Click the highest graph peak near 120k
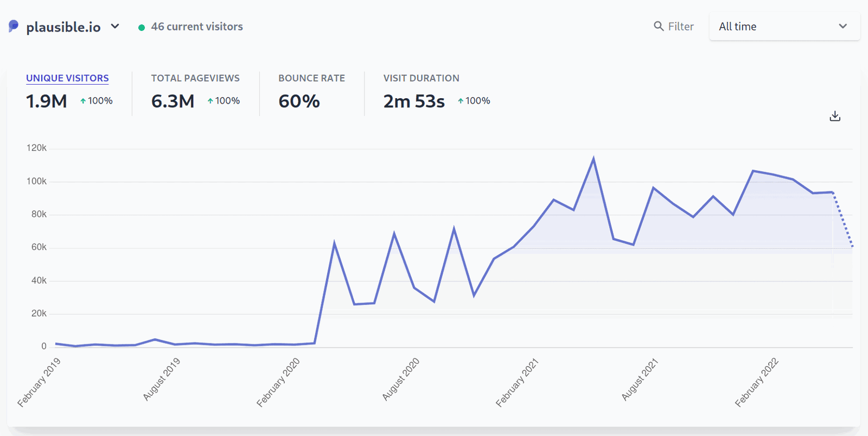Image resolution: width=868 pixels, height=436 pixels. (593, 159)
